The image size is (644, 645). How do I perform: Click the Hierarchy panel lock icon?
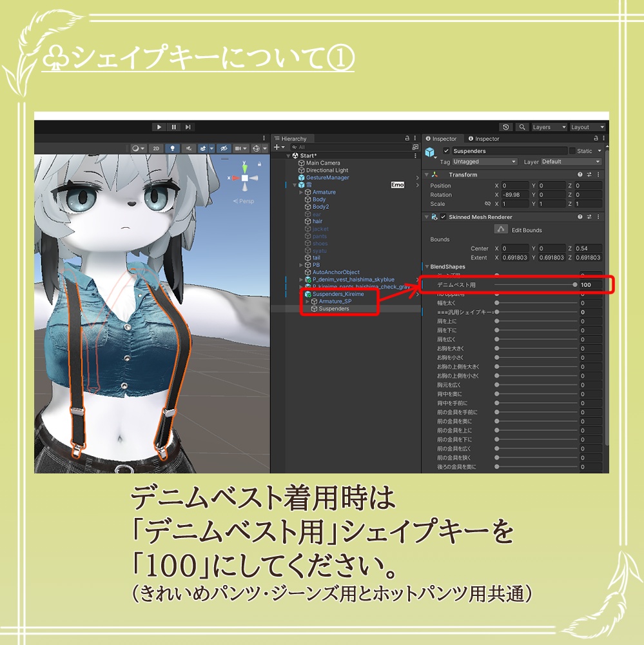pyautogui.click(x=407, y=138)
